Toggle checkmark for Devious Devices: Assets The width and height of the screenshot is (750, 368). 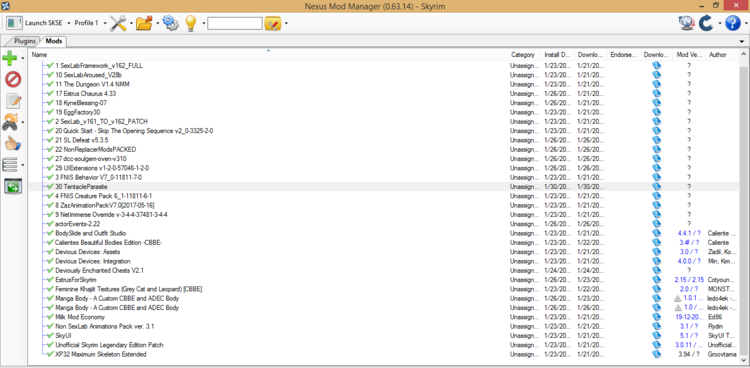pos(50,252)
